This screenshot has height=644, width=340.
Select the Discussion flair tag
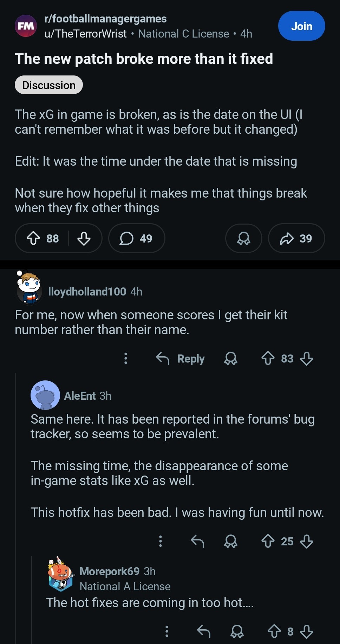(49, 85)
